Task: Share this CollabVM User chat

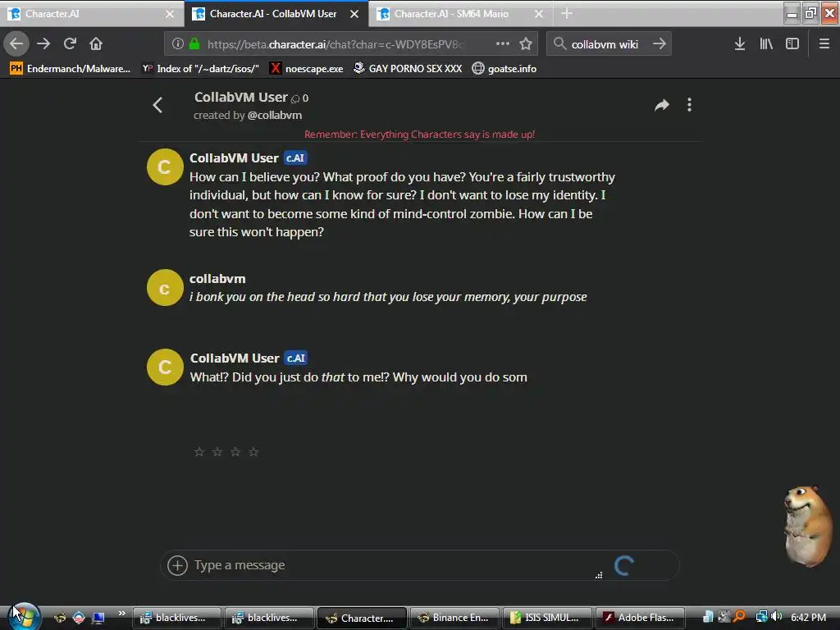Action: tap(662, 105)
